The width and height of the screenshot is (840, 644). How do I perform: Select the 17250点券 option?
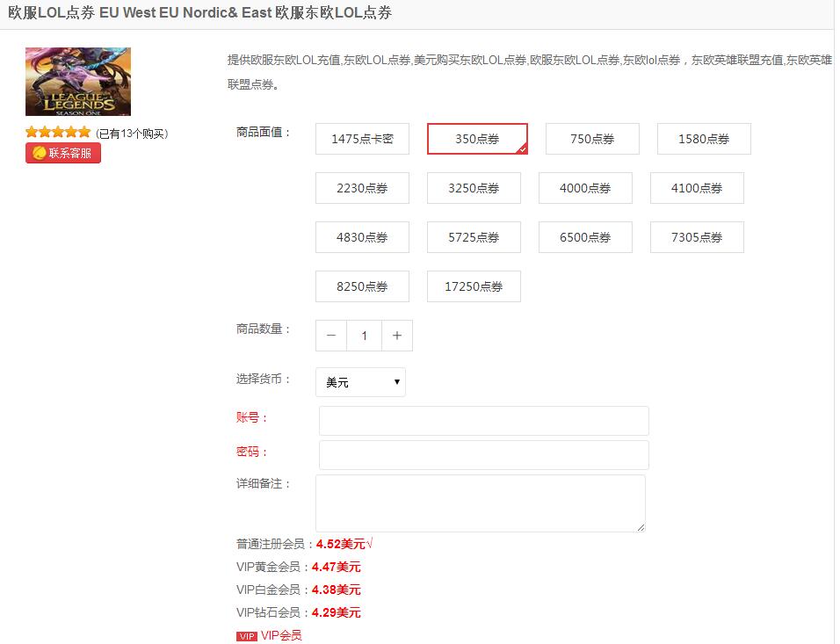point(474,286)
